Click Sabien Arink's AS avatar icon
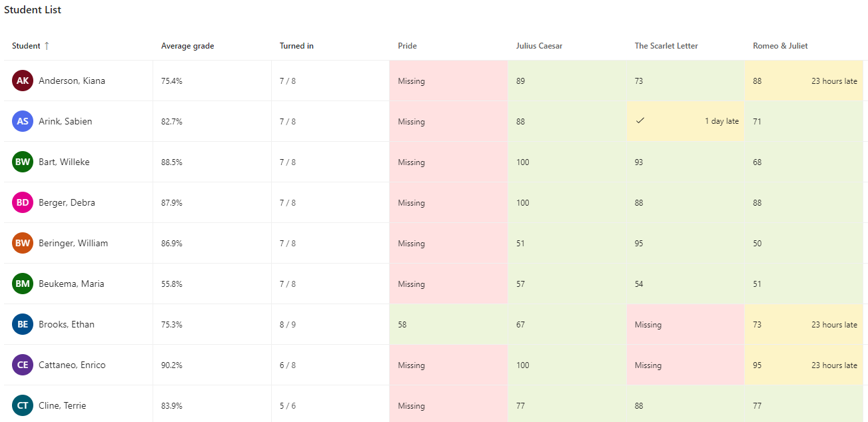 (22, 120)
